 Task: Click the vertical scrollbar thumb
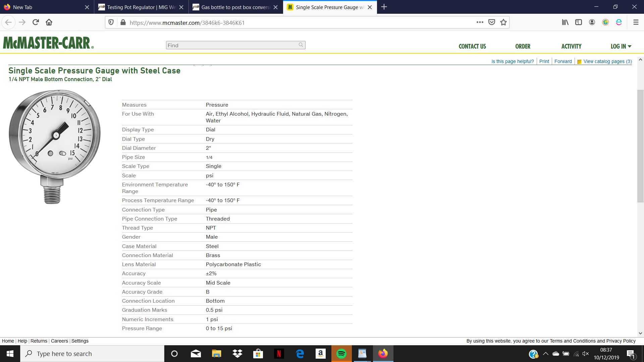click(640, 146)
